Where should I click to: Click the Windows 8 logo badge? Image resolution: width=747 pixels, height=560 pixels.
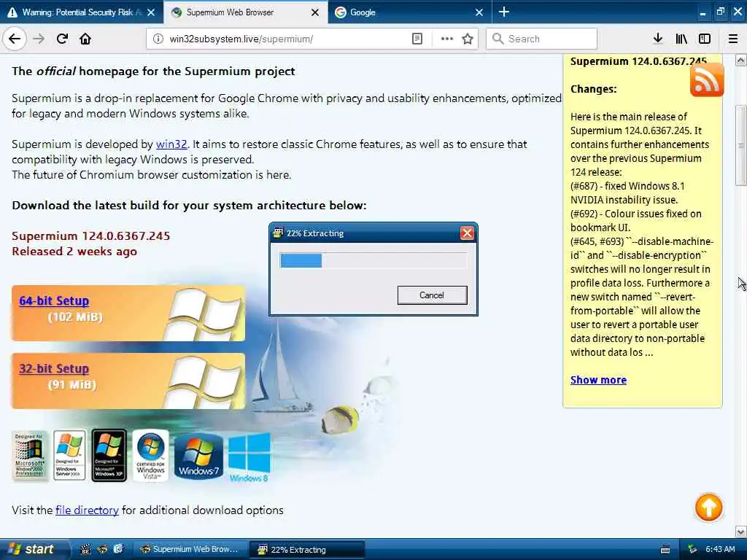coord(249,457)
